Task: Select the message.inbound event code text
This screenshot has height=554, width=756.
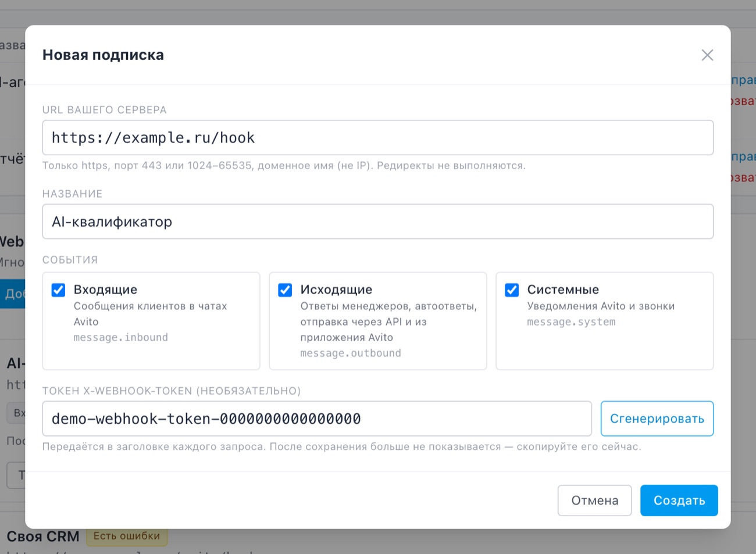Action: coord(121,338)
